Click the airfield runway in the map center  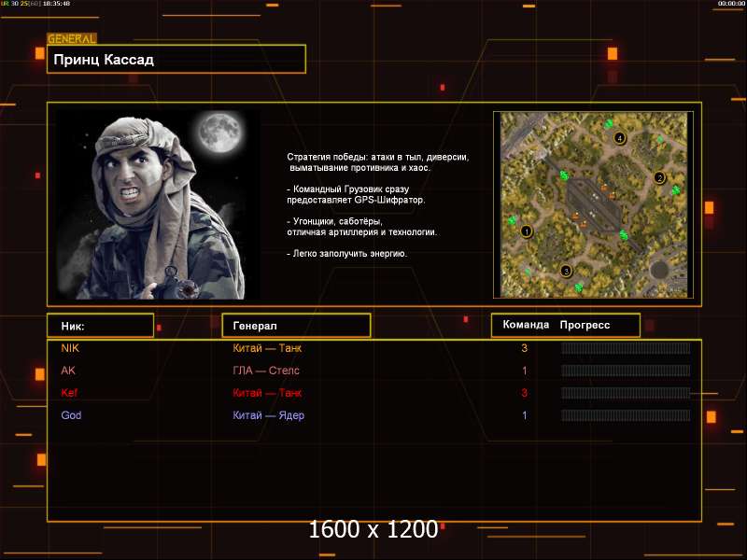595,203
